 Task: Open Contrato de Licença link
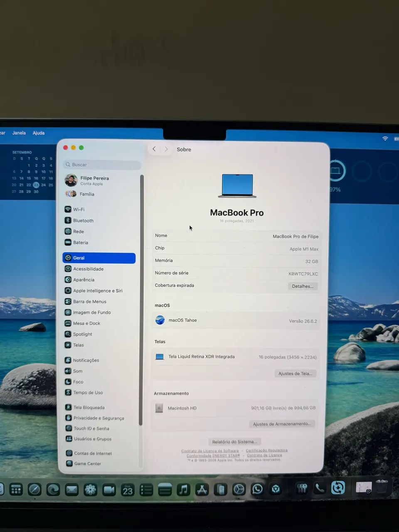(x=264, y=455)
